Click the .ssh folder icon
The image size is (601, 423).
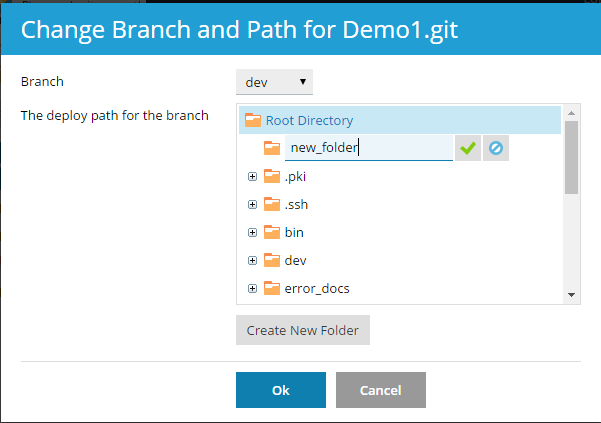pos(272,205)
